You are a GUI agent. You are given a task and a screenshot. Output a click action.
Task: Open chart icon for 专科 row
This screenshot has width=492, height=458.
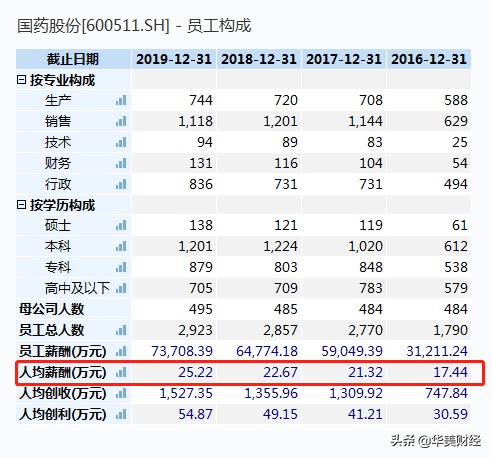pos(121,267)
